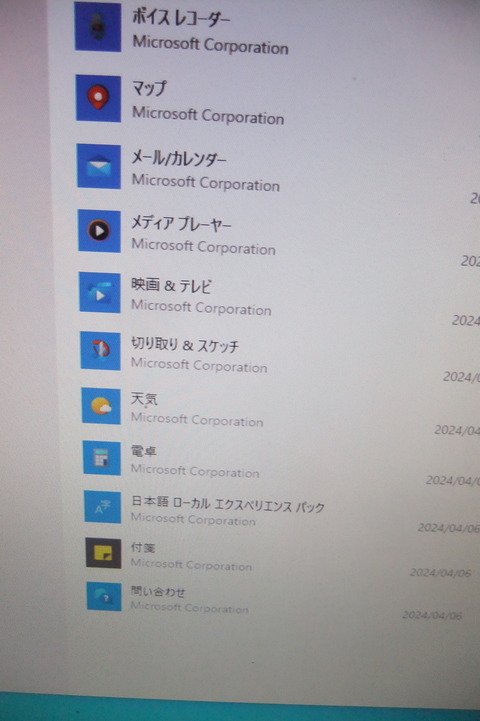Click install date 2024/04/06 in 付箋 row
This screenshot has height=721, width=480.
[x=440, y=572]
